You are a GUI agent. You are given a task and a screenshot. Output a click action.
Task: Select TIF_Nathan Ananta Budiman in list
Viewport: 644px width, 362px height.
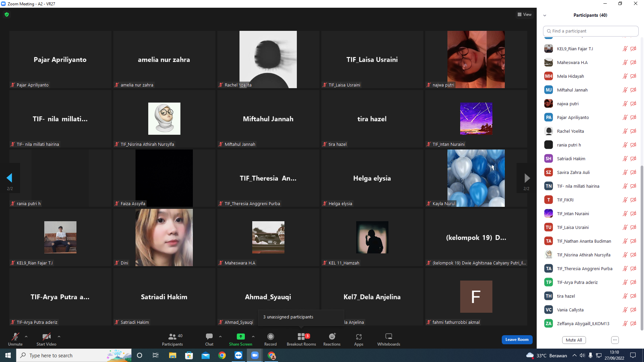[x=590, y=241]
